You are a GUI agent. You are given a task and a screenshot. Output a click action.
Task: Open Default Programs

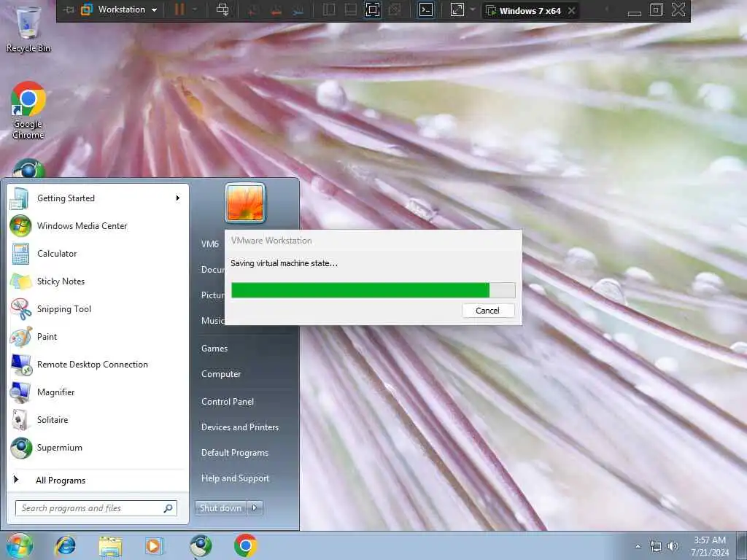[244, 453]
